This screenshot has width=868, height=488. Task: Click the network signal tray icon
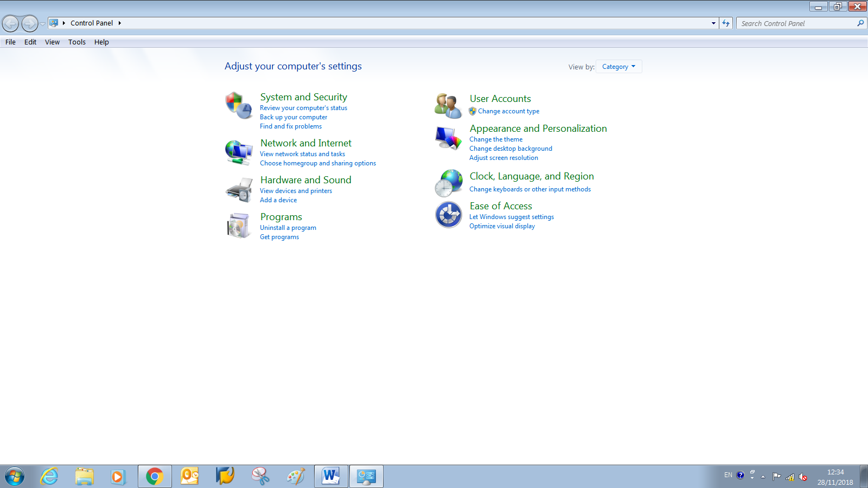coord(790,477)
